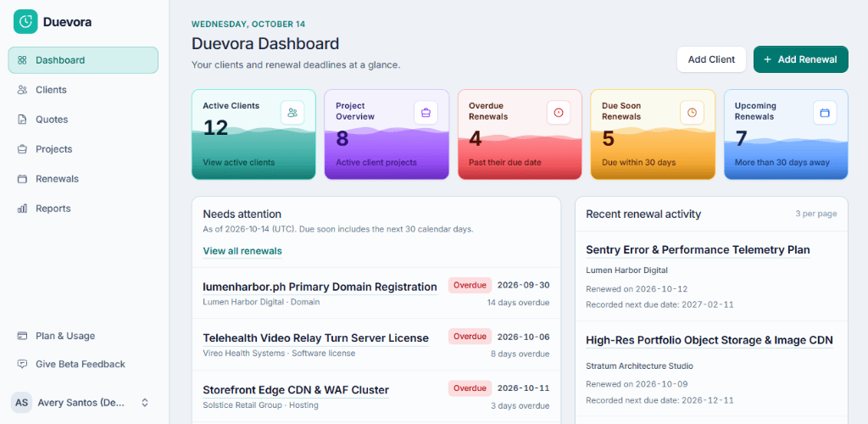Click the "3 per page" label

pos(816,214)
